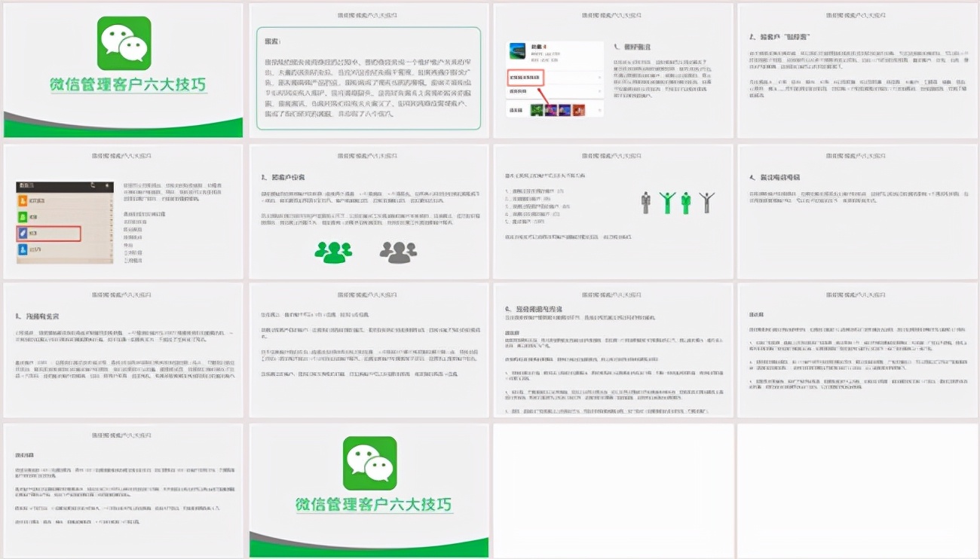Open the slide with heading number 6
980x559 pixels.
(x=613, y=350)
